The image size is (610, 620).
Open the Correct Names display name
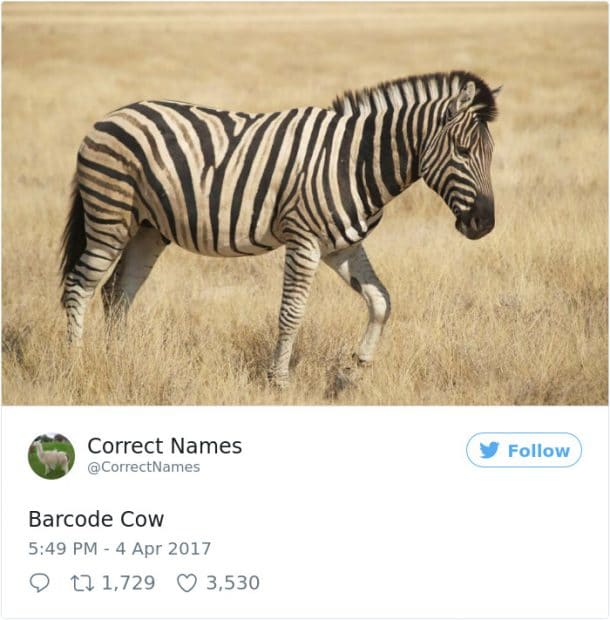[x=164, y=446]
